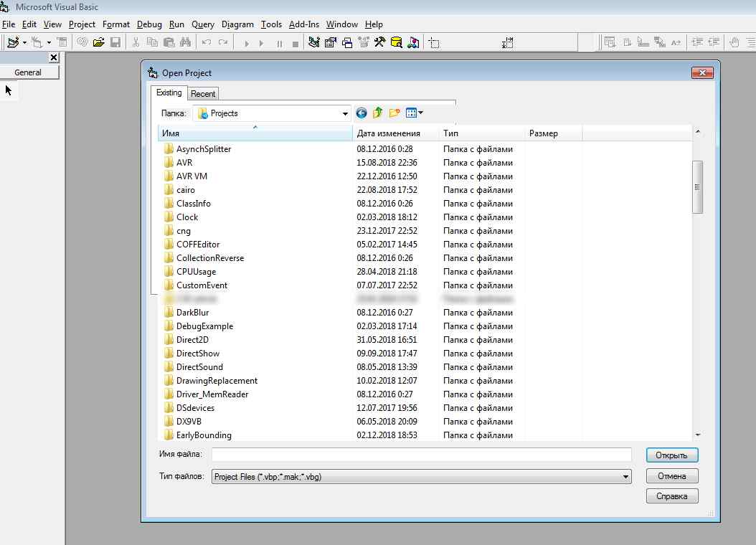
Task: Open the Menu Editor from the toolbar
Action: coord(62,42)
